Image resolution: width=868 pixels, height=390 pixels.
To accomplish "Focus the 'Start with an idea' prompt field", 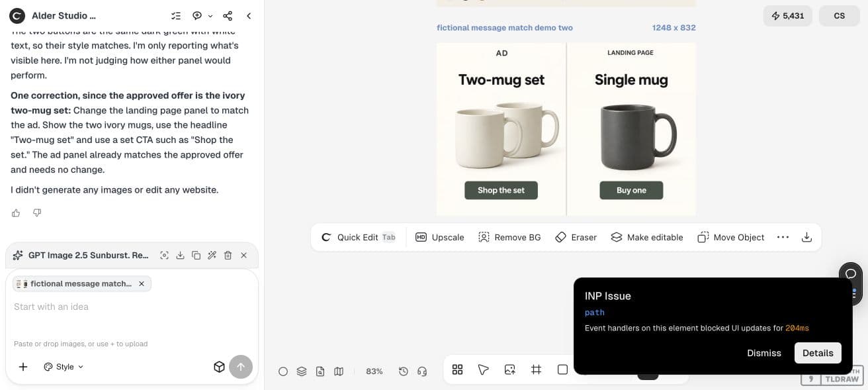I will [x=132, y=307].
